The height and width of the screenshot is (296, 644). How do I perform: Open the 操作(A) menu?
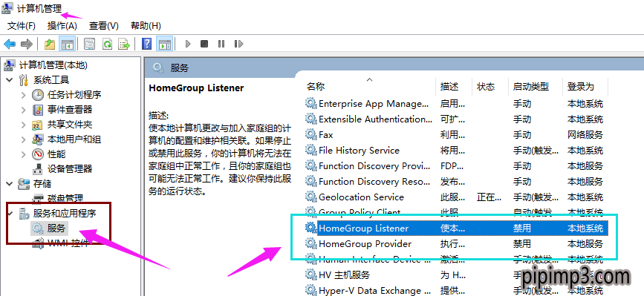62,26
